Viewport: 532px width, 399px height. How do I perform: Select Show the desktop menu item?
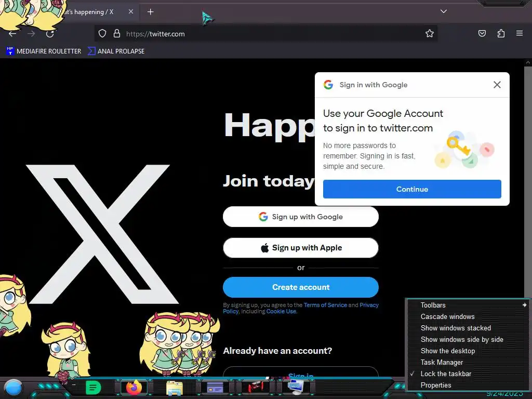[468, 351]
